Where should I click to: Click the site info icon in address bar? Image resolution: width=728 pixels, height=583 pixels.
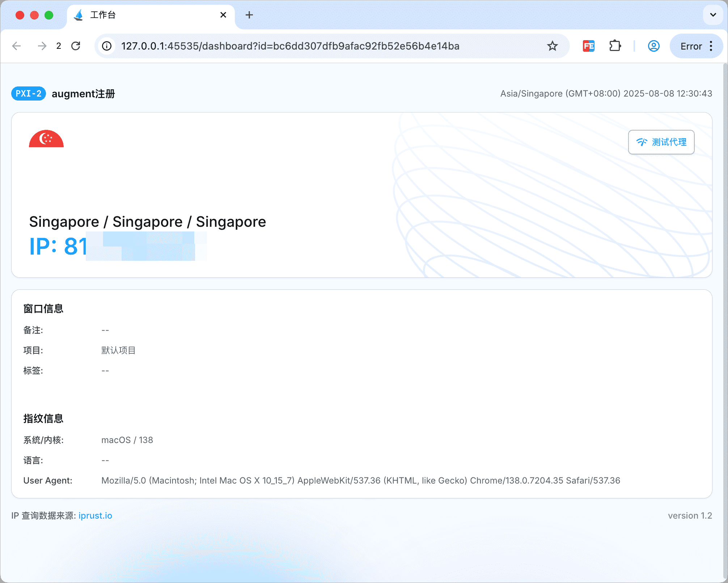[106, 46]
